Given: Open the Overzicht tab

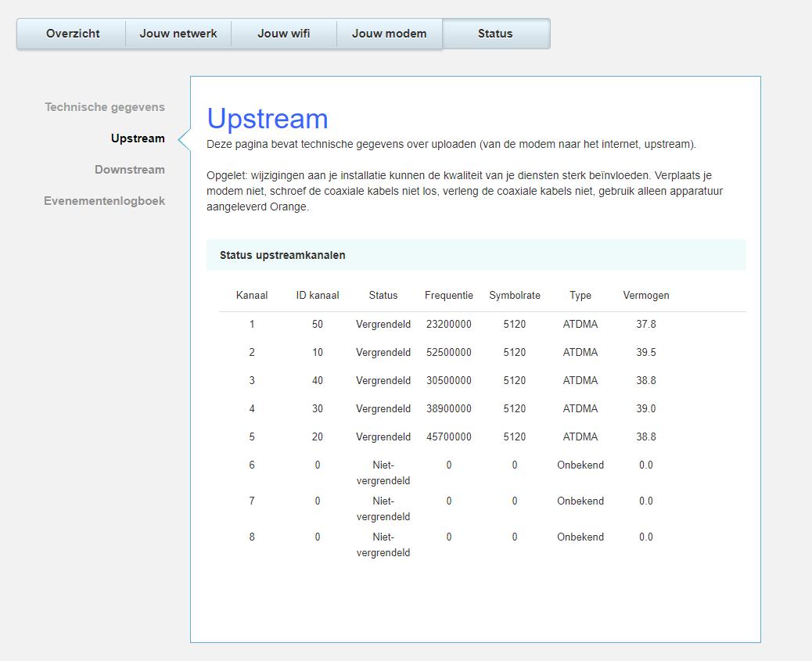Looking at the screenshot, I should [73, 34].
